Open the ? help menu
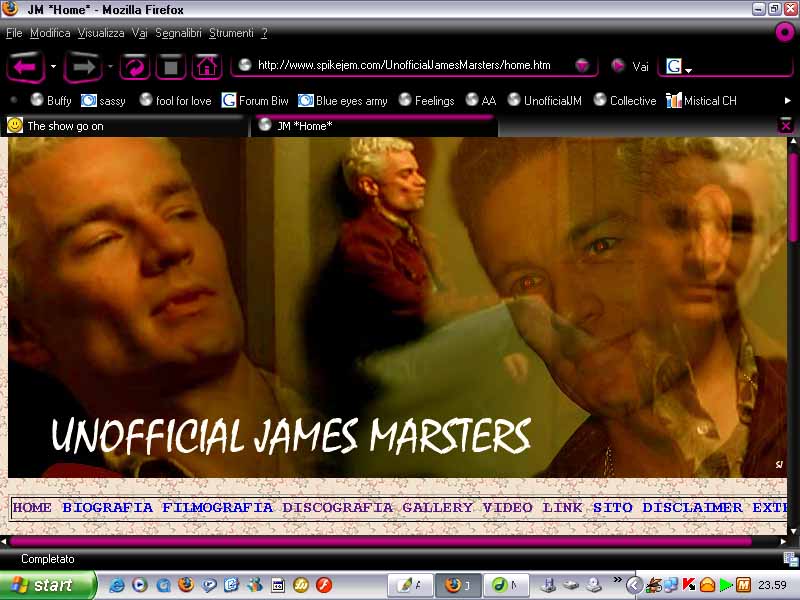This screenshot has height=600, width=800. tap(264, 33)
